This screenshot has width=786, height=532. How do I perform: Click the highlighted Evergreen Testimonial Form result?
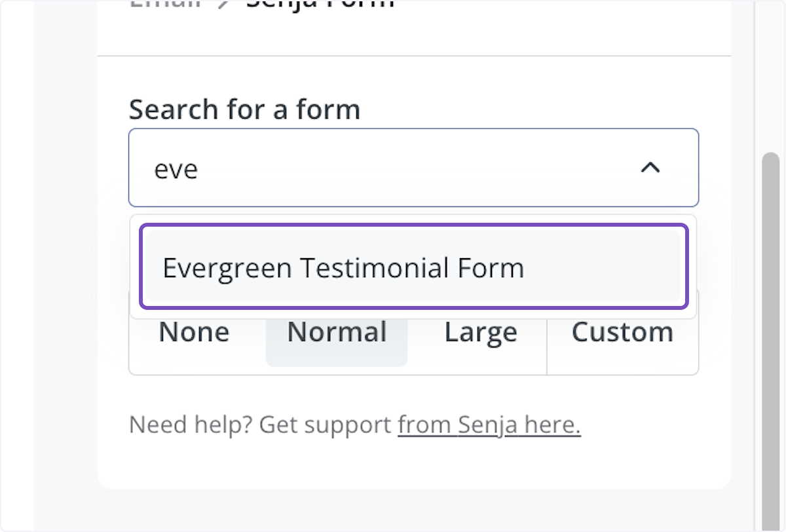pyautogui.click(x=413, y=267)
